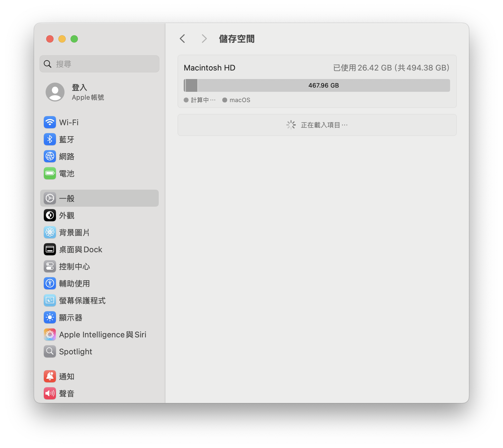The image size is (503, 448).
Task: Open the Wi-Fi settings icon
Action: (50, 122)
